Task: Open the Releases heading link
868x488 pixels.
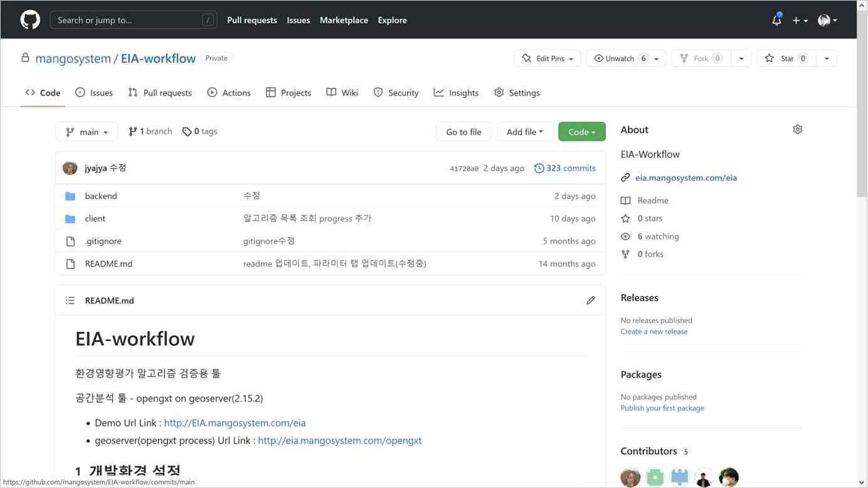Action: coord(639,298)
